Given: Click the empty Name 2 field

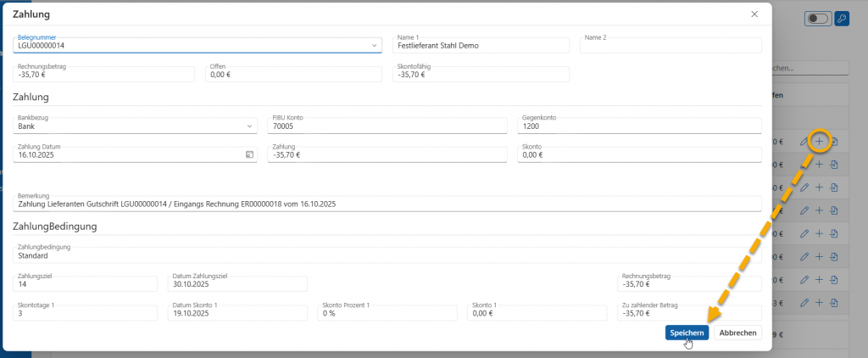Looking at the screenshot, I should (x=670, y=46).
